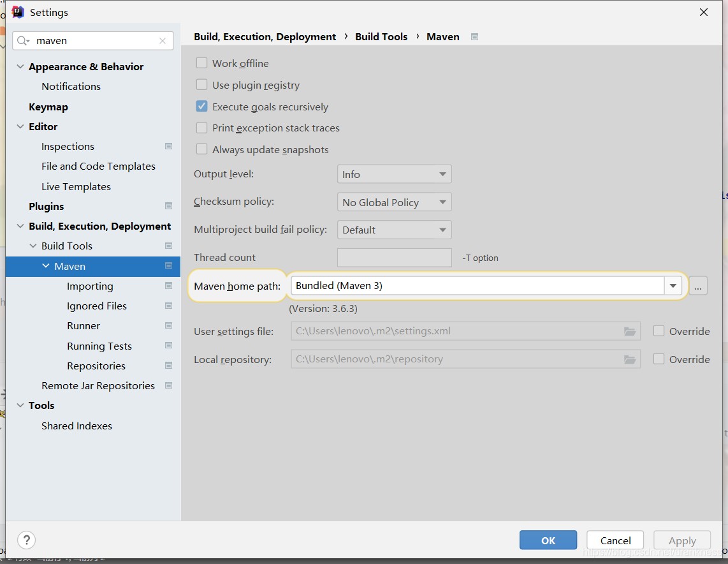The height and width of the screenshot is (564, 728).
Task: Click the Maven home path text field
Action: [477, 286]
